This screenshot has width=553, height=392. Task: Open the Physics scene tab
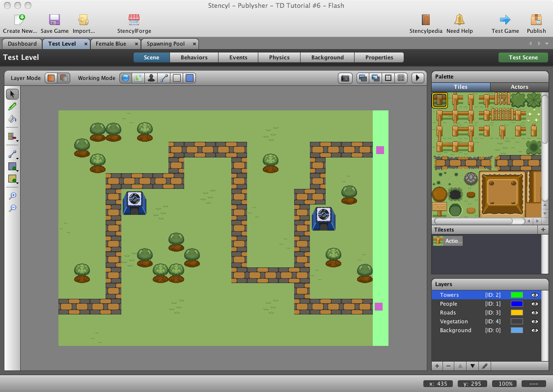click(x=279, y=57)
